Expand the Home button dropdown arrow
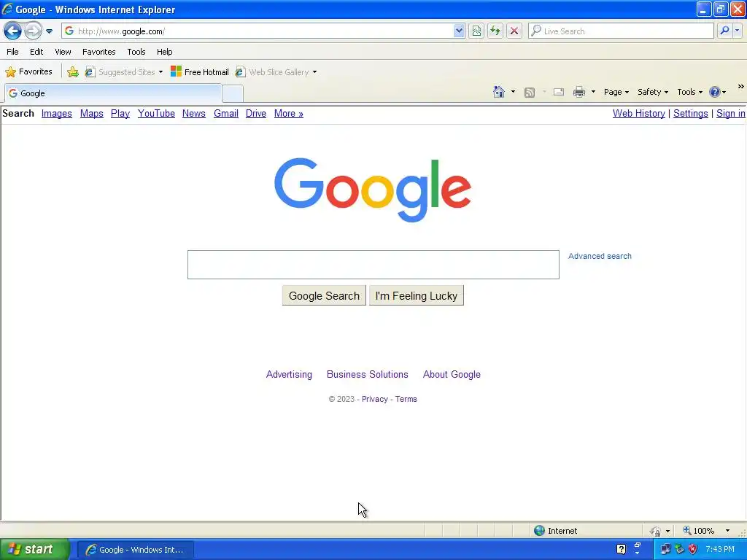The image size is (747, 560). pyautogui.click(x=513, y=92)
